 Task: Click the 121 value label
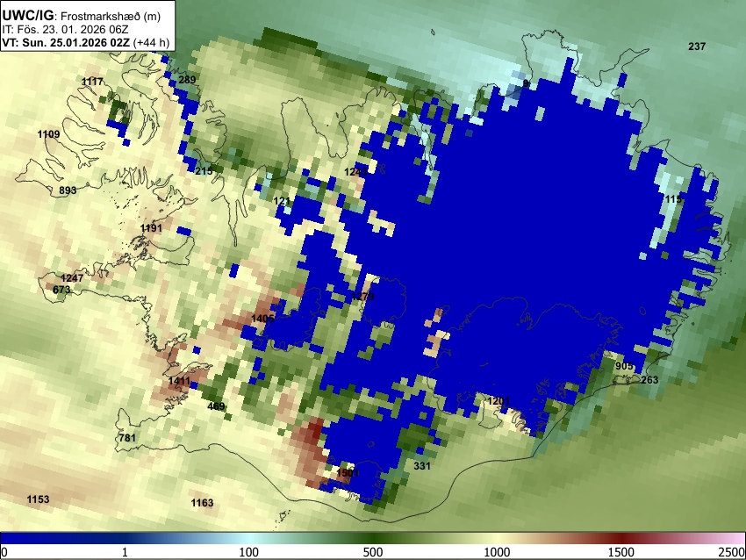pos(282,201)
